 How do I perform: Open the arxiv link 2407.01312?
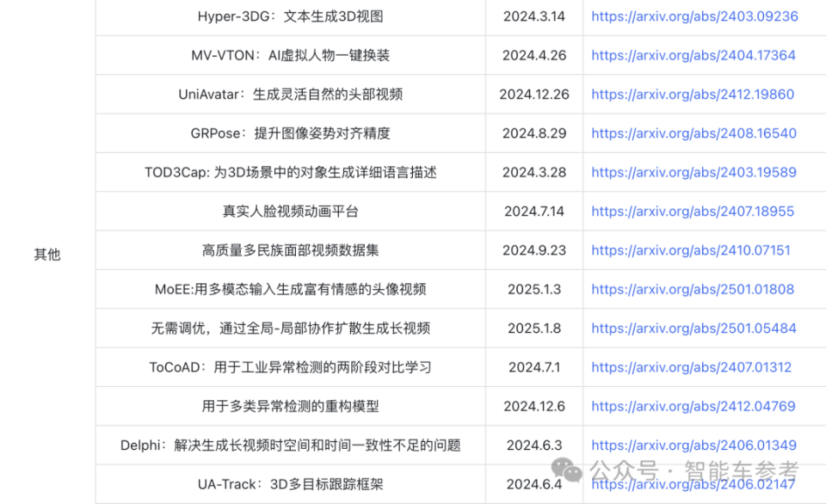[x=691, y=367]
